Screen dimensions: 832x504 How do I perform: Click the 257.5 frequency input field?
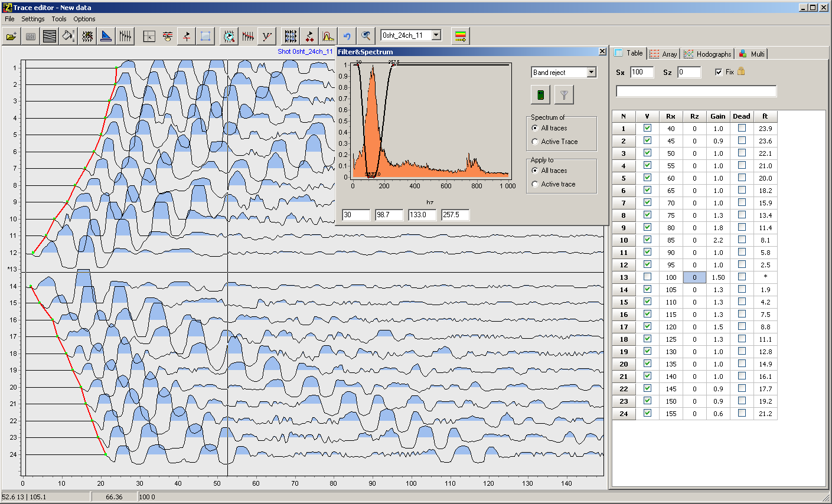(x=455, y=215)
